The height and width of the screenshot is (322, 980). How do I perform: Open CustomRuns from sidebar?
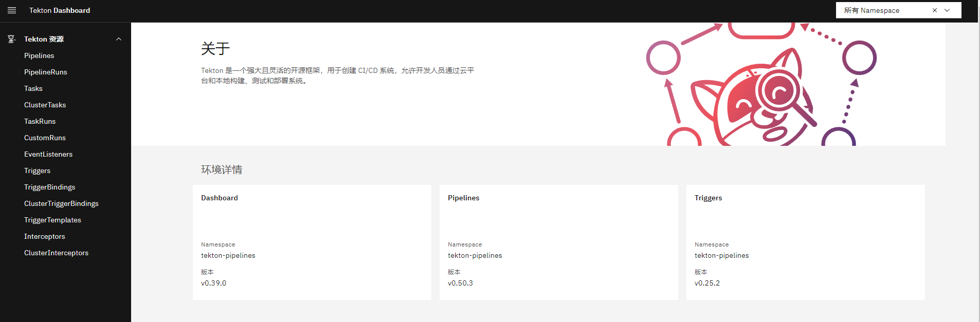(x=45, y=138)
